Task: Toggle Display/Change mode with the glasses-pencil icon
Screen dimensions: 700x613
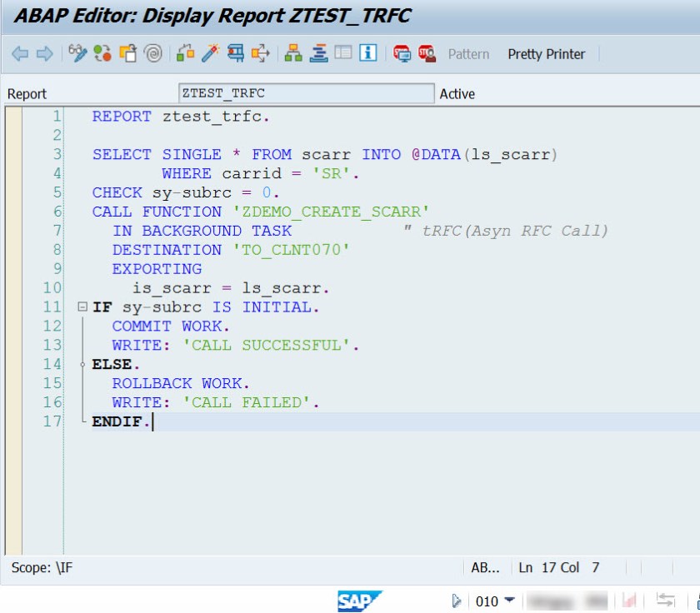Action: (77, 54)
